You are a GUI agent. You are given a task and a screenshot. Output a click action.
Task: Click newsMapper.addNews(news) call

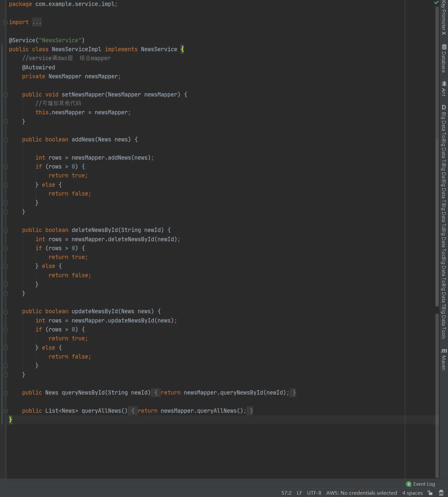[x=111, y=158]
